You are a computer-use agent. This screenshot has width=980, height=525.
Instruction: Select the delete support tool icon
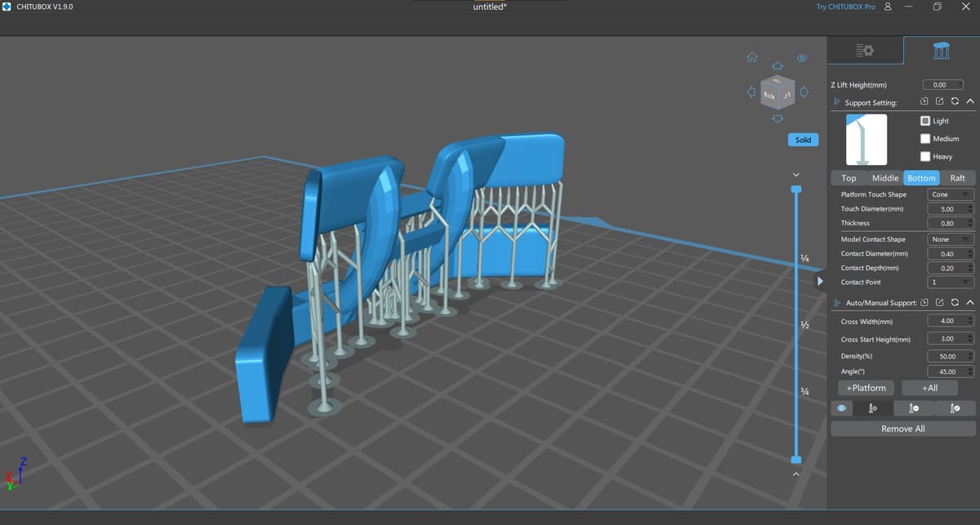(914, 408)
